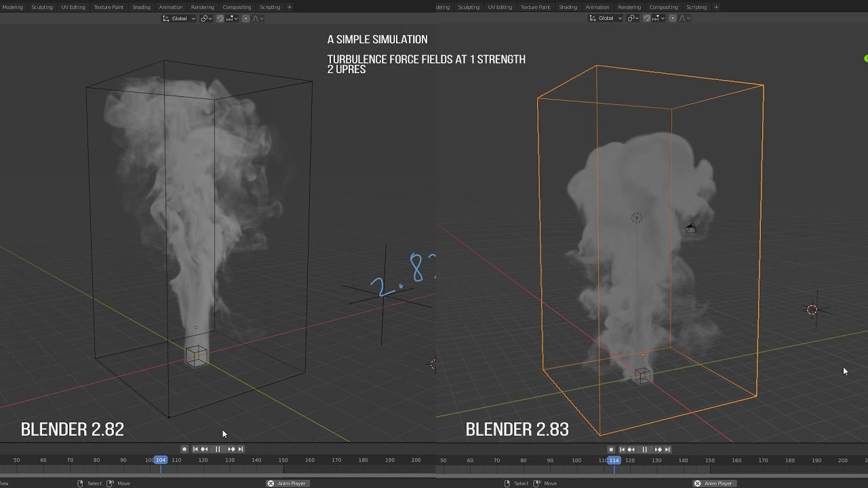Select small emitter cube in Blender 2.82 viewport
868x488 pixels.
click(x=196, y=355)
